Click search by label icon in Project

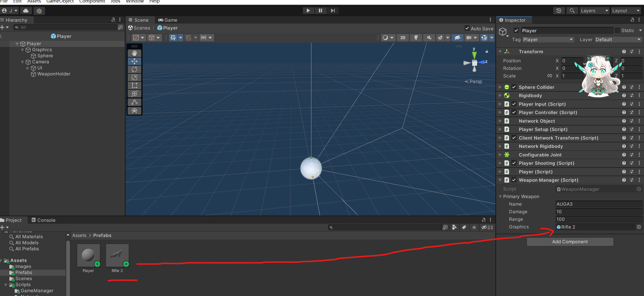[x=464, y=227]
